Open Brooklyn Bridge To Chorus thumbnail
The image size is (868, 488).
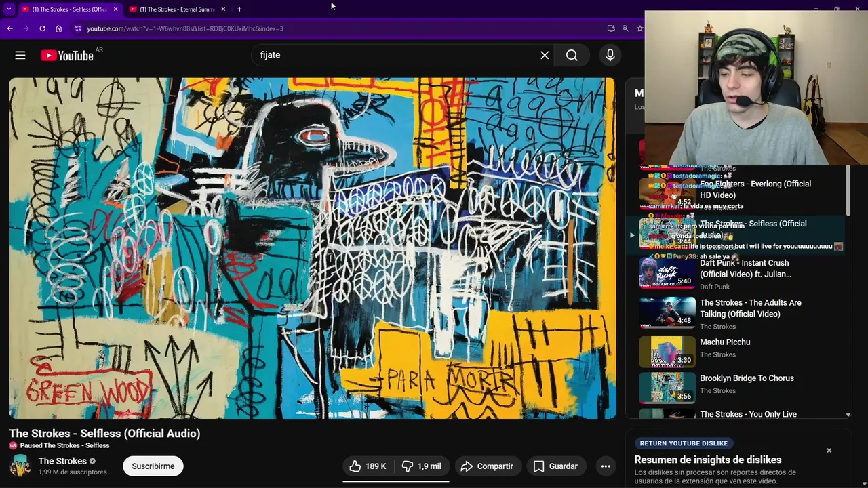[667, 388]
